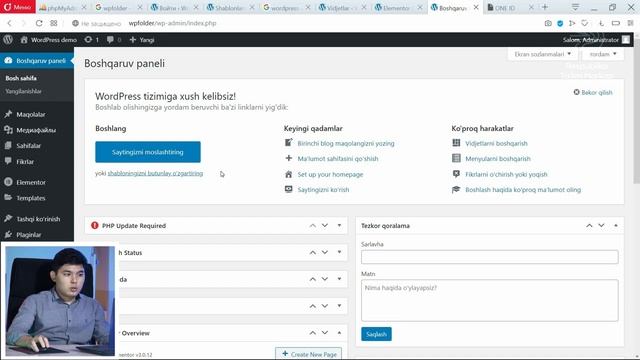This screenshot has width=640, height=360.
Task: Select Bosh sahifa submenu item
Action: [x=21, y=78]
